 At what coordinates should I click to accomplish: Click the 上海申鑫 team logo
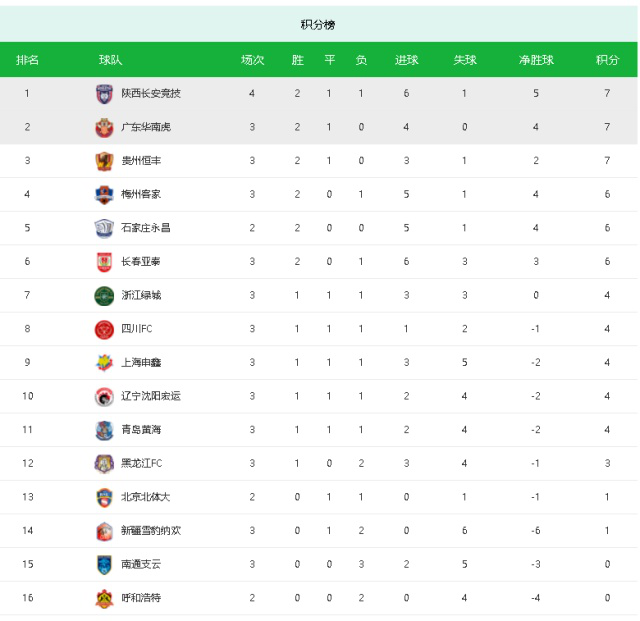[104, 363]
